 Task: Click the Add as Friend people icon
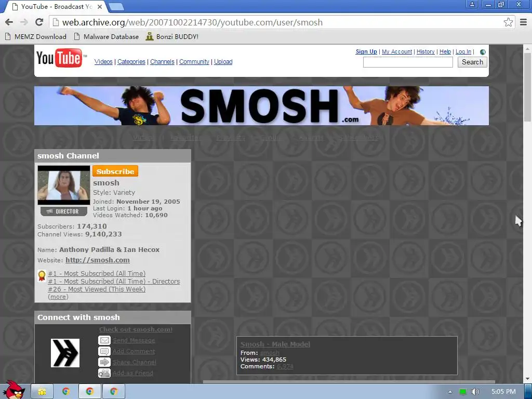[x=104, y=373]
